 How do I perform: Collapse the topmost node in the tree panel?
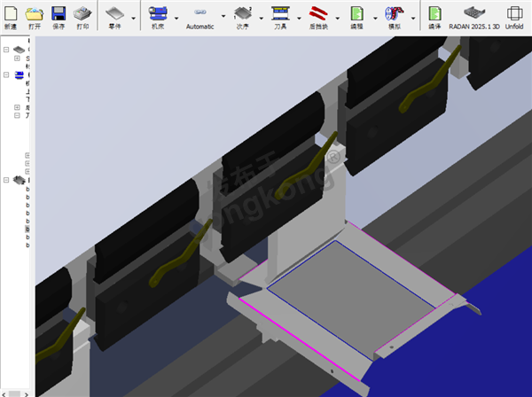(x=6, y=49)
